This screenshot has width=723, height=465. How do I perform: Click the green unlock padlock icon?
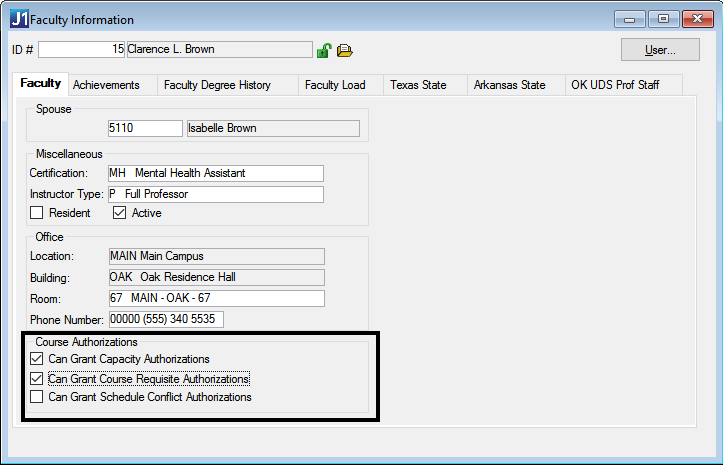pos(324,50)
